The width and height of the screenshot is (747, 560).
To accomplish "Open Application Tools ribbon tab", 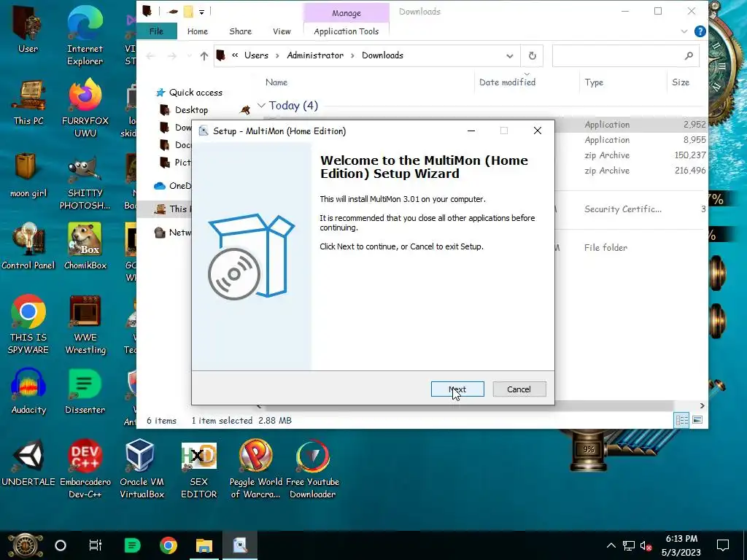I will coord(347,31).
